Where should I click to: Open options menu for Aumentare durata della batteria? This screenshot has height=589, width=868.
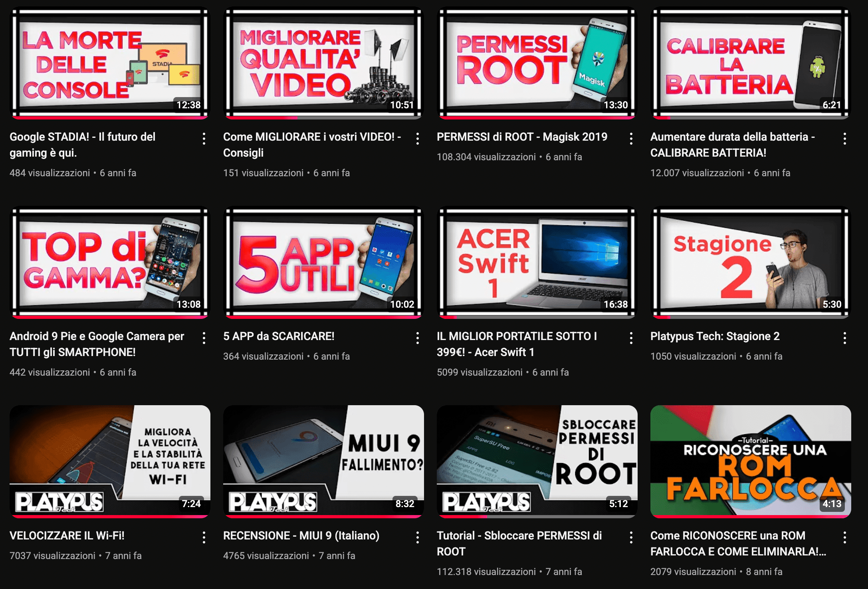click(x=845, y=139)
